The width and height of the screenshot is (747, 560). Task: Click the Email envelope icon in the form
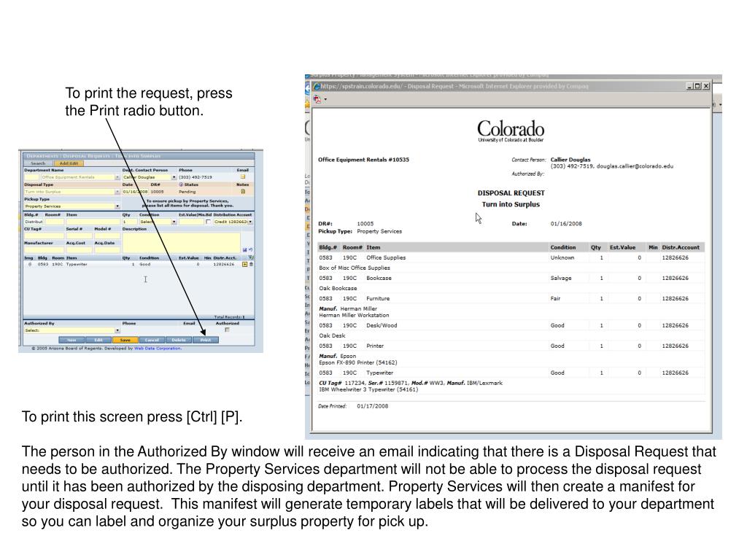242,176
